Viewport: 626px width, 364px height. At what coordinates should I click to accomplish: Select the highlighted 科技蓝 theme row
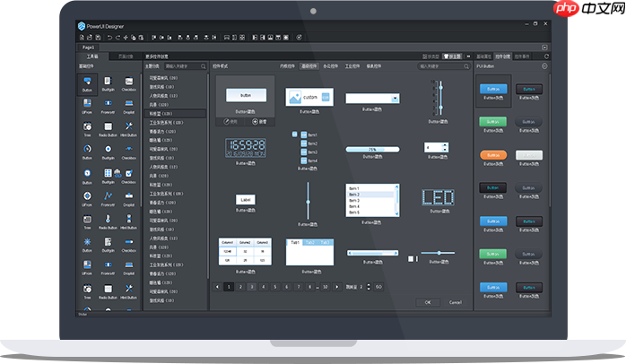175,114
